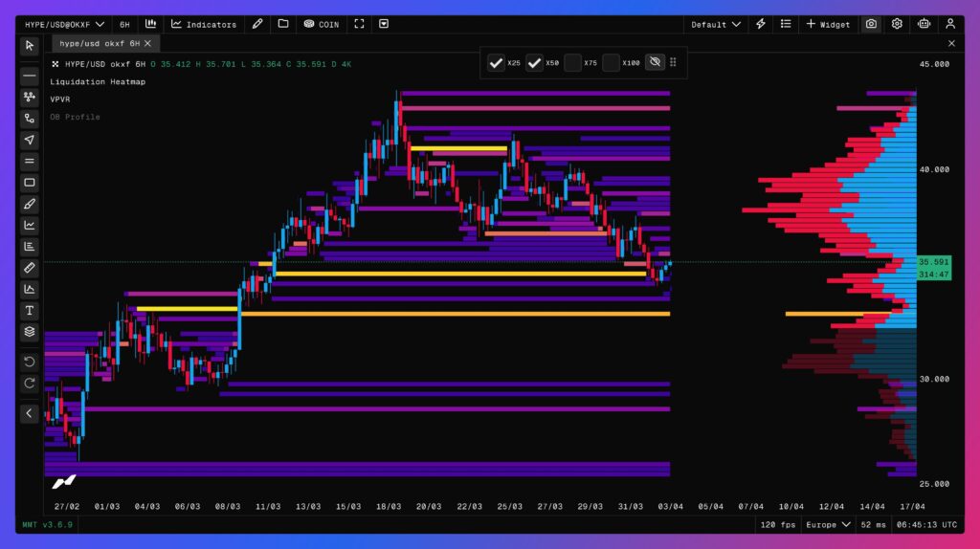Select the rectangle shape tool

(x=30, y=183)
